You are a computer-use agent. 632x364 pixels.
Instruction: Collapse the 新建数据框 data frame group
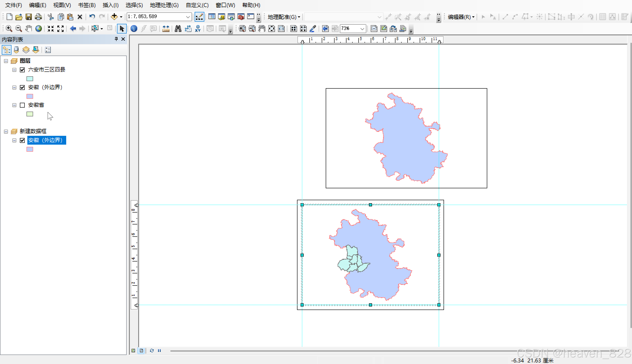click(6, 131)
